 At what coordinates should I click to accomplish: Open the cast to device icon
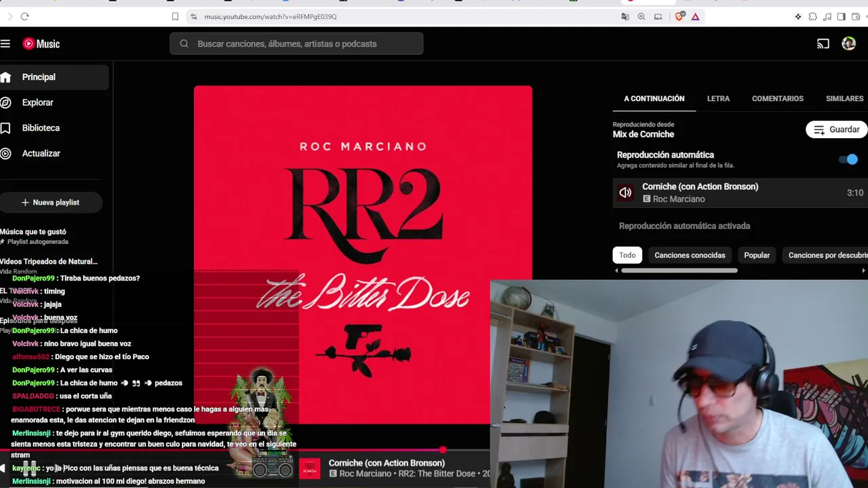pos(823,43)
